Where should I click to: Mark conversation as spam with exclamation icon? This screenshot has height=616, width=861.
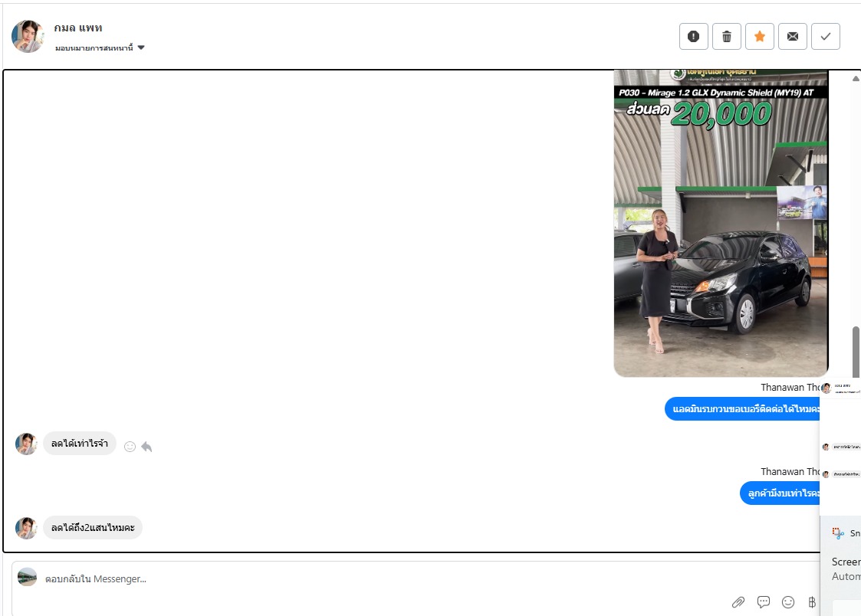(x=694, y=37)
